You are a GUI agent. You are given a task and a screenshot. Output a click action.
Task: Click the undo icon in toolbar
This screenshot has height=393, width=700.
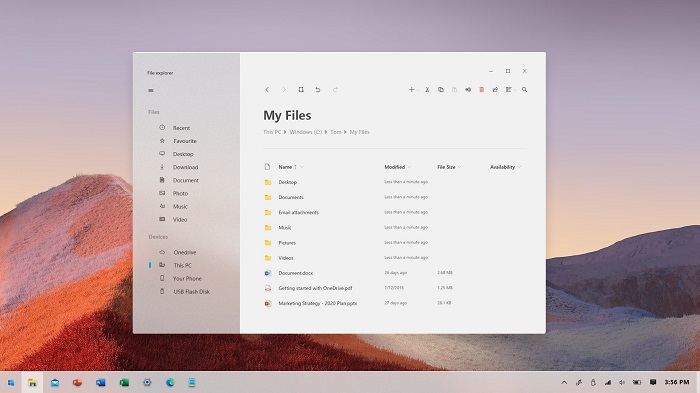pos(318,90)
